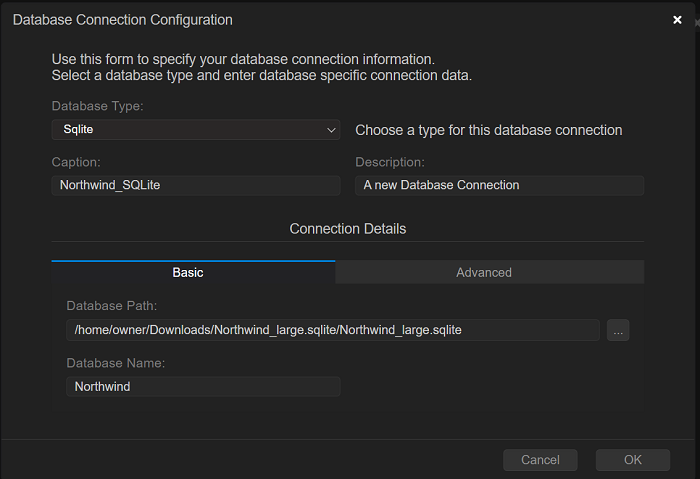This screenshot has height=479, width=700.
Task: Click the "Choose a type" hint text
Action: pyautogui.click(x=489, y=130)
